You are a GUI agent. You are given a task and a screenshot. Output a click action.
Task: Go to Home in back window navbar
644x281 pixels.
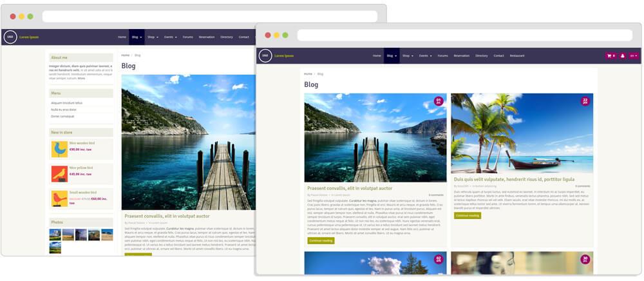[x=122, y=37]
